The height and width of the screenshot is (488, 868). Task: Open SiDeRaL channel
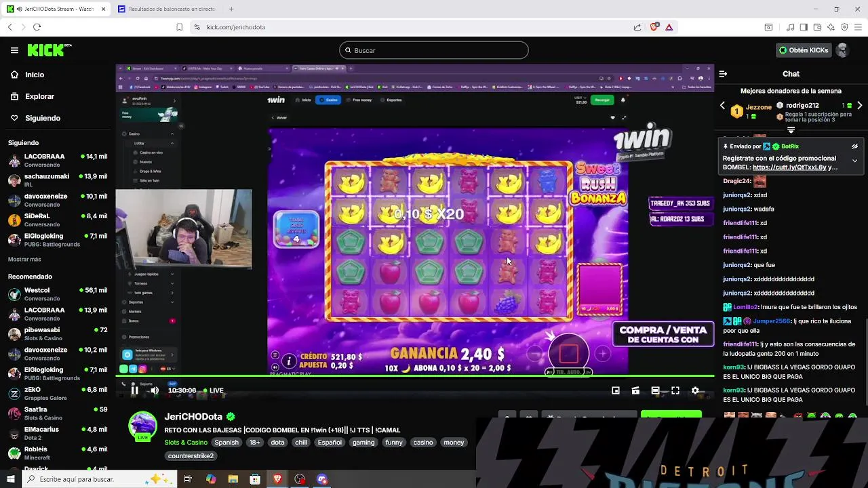click(x=58, y=220)
